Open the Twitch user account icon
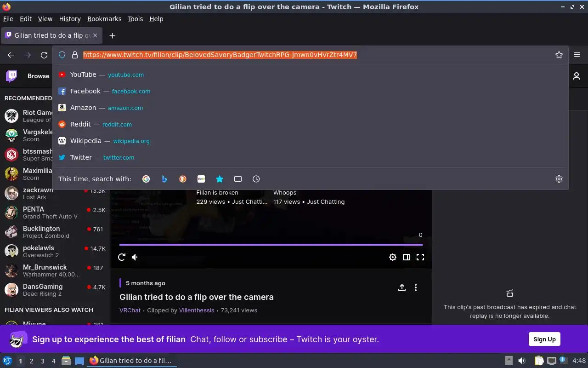This screenshot has height=368, width=588. tap(577, 76)
